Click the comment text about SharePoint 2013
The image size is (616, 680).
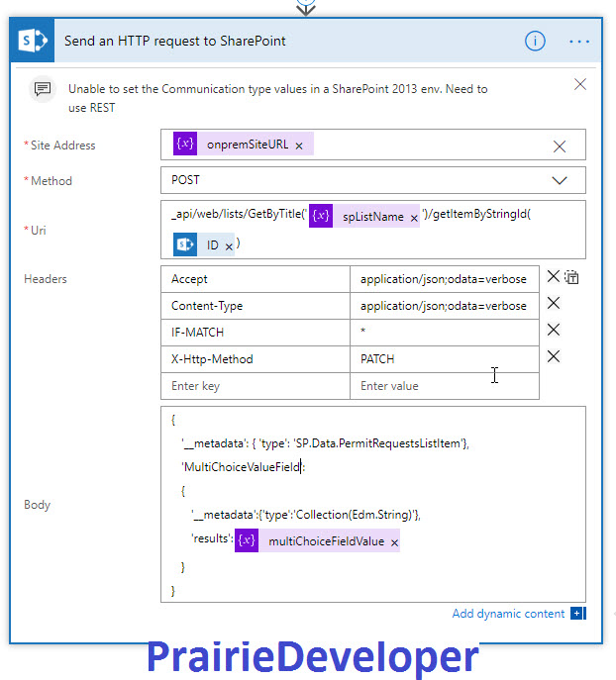coord(277,98)
